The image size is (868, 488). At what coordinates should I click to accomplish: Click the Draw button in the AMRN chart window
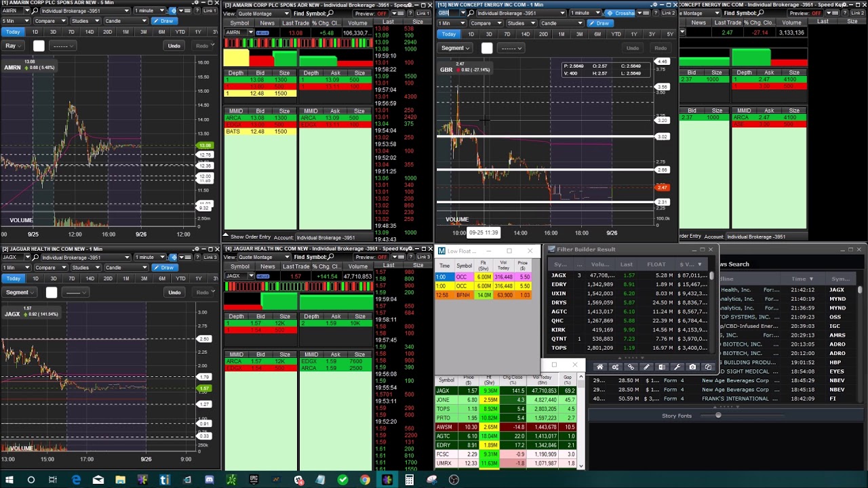coord(163,21)
